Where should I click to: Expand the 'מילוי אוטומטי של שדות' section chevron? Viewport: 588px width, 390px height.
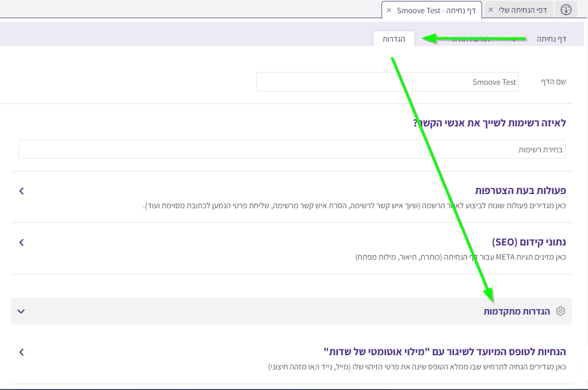pos(21,352)
